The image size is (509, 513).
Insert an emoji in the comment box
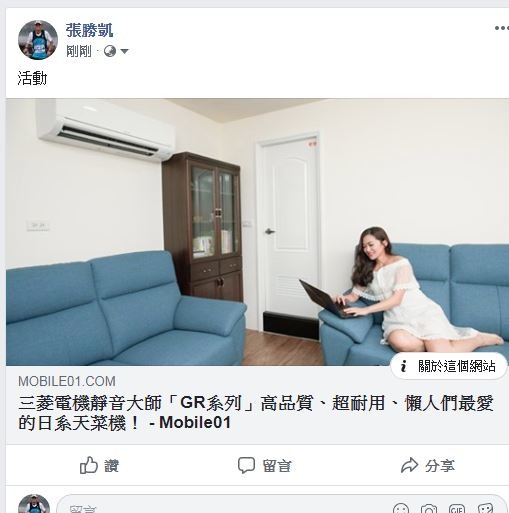[x=401, y=508]
